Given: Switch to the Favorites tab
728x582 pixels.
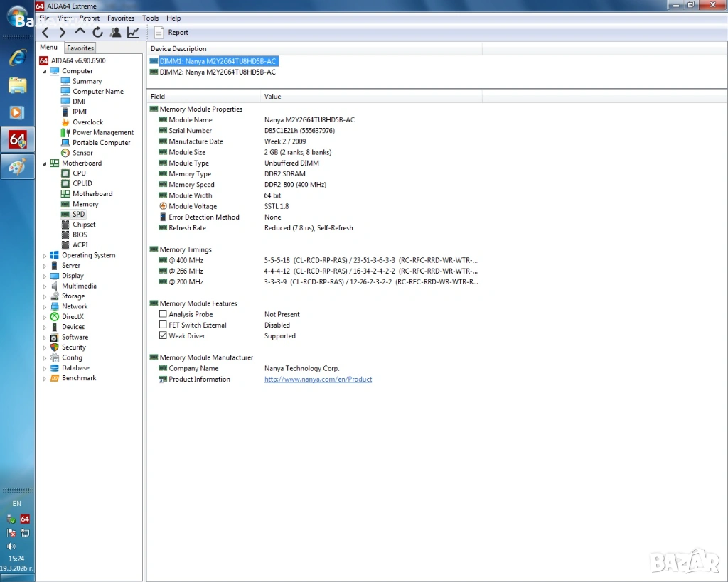Looking at the screenshot, I should (x=80, y=48).
